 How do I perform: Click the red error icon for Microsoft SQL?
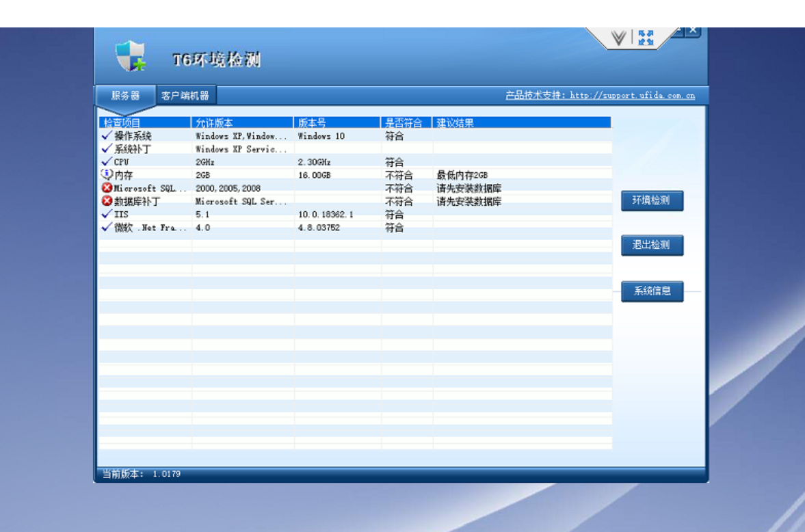(x=107, y=188)
